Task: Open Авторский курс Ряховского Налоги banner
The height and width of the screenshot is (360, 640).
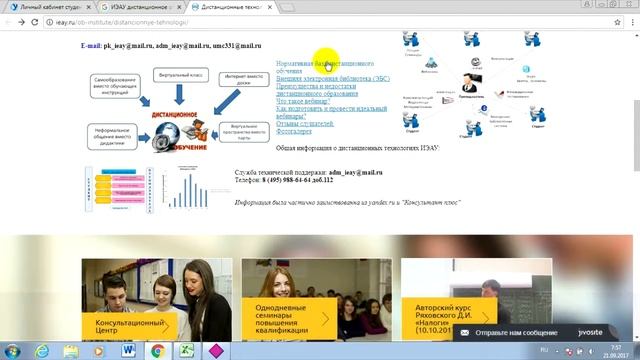Action: click(476, 300)
